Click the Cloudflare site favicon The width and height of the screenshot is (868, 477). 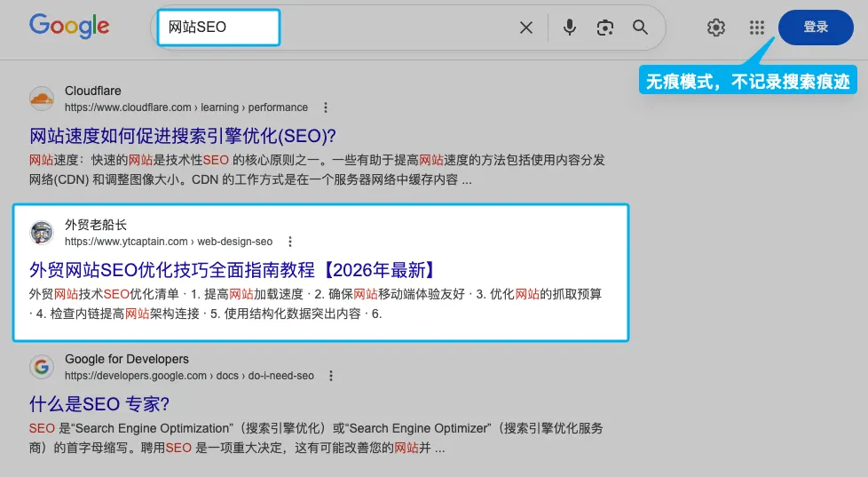pos(42,99)
